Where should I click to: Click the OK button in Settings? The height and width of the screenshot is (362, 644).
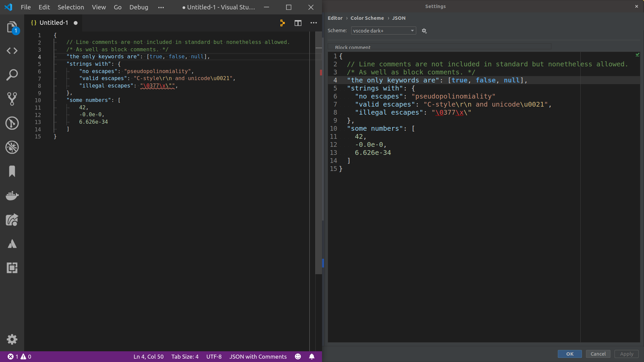(x=570, y=354)
